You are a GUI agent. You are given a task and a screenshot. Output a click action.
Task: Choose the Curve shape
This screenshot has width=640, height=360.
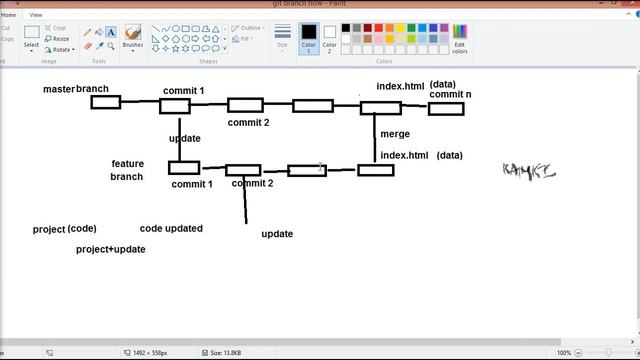165,29
